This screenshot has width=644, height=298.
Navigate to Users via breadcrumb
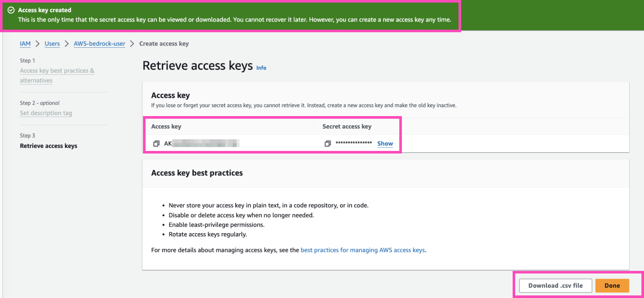(52, 43)
